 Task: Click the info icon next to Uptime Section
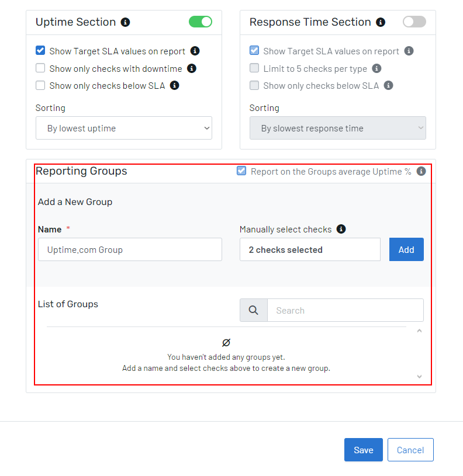click(x=126, y=22)
